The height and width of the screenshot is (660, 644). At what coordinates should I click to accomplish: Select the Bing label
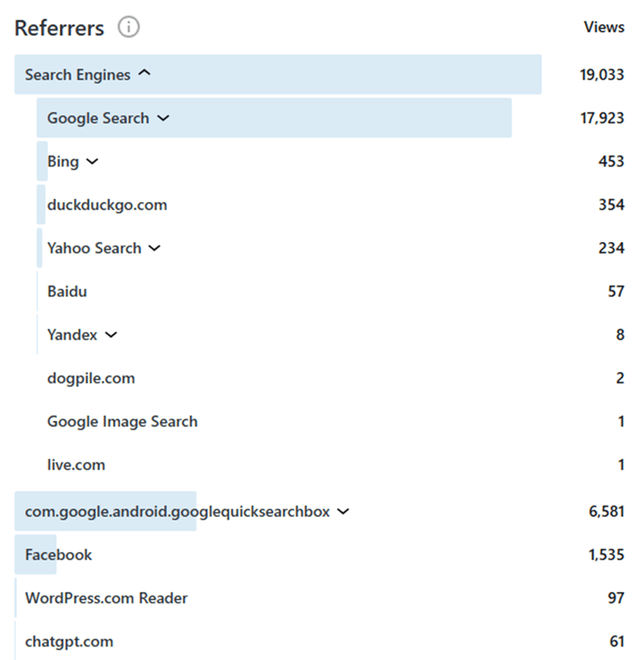pyautogui.click(x=63, y=161)
